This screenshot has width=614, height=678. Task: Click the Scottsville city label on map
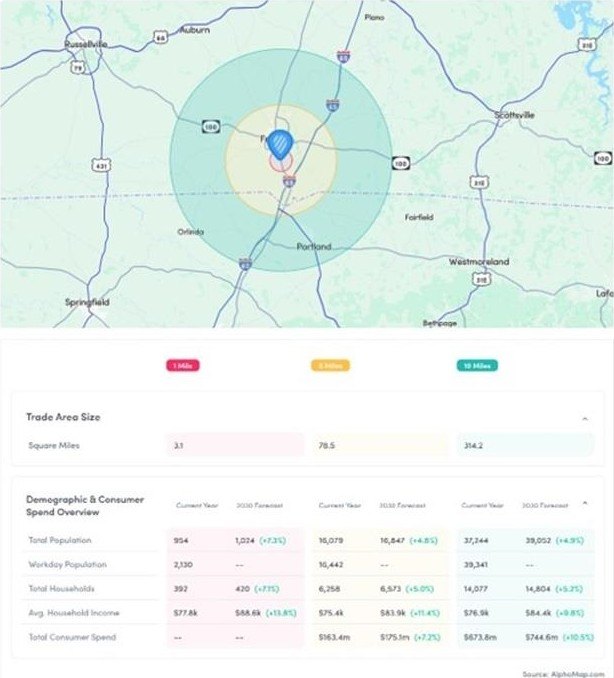click(x=514, y=116)
